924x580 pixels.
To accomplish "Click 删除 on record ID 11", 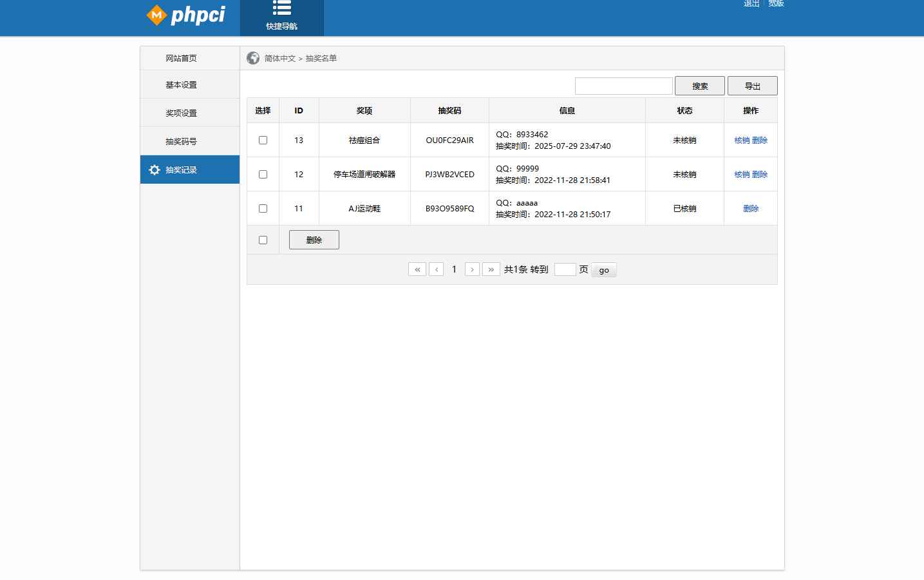I will 750,208.
